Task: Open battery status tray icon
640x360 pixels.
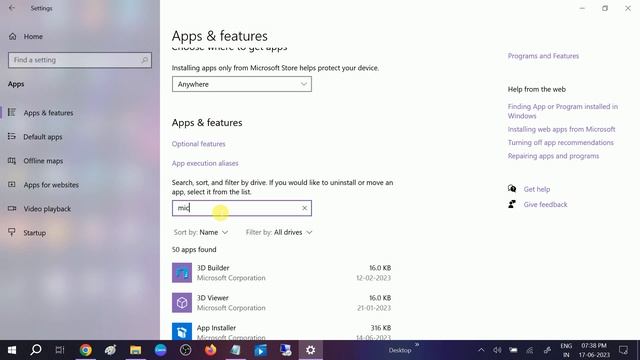Action: pyautogui.click(x=513, y=350)
